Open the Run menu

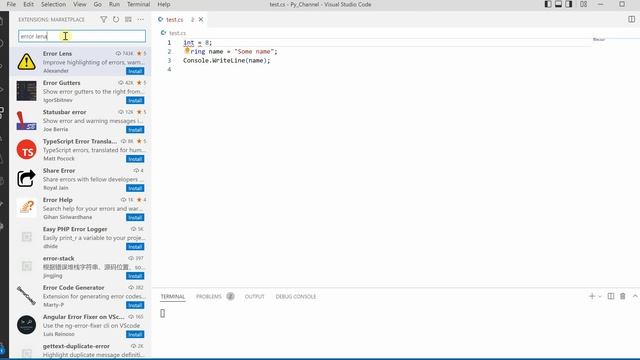coord(114,4)
